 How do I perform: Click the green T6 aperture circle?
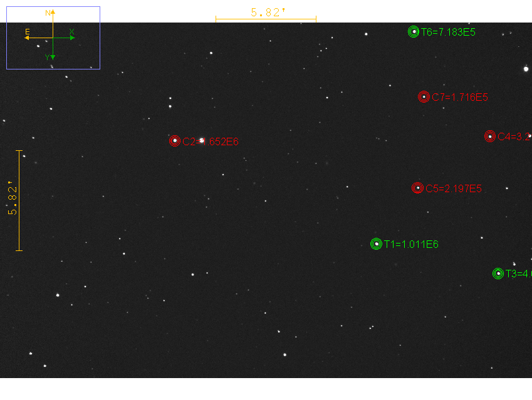point(413,32)
